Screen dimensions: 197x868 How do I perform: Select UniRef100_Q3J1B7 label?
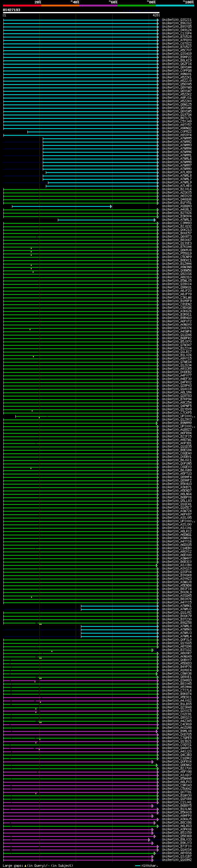coord(177,856)
